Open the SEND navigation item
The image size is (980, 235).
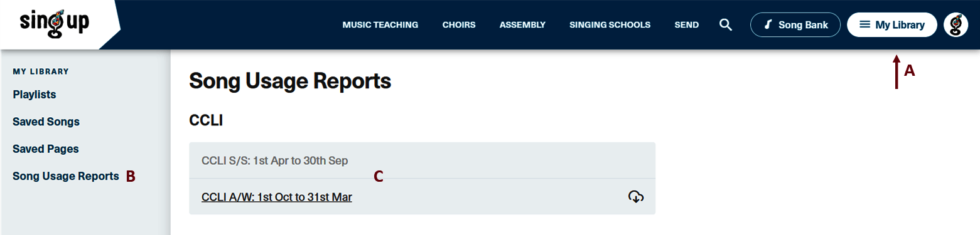[x=687, y=25]
